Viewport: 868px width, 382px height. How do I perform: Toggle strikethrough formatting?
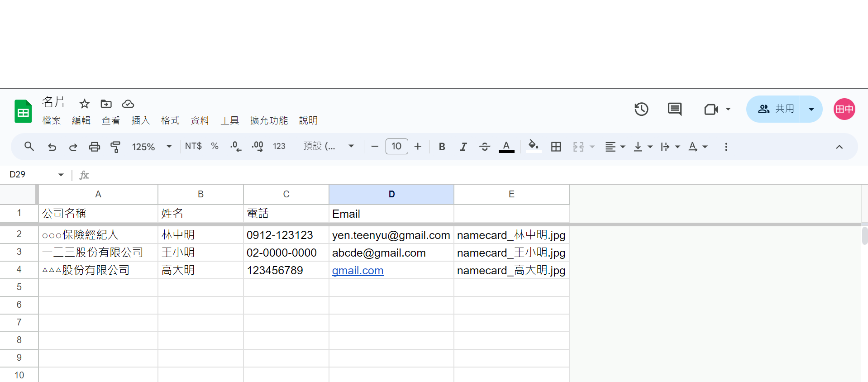coord(484,147)
